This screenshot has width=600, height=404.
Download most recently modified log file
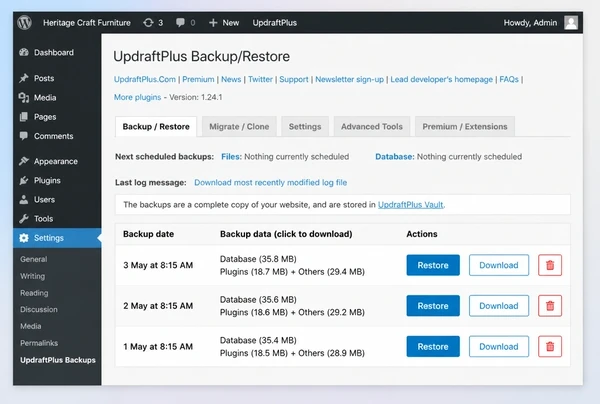point(271,182)
